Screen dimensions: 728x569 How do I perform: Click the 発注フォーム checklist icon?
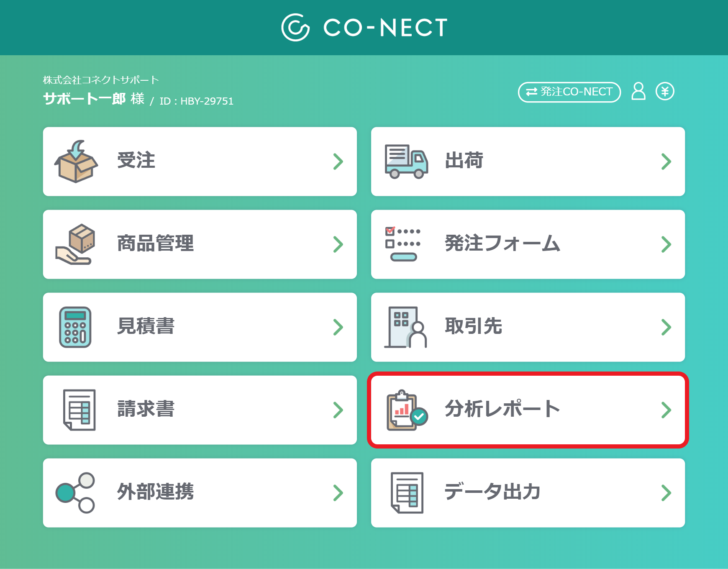(403, 244)
